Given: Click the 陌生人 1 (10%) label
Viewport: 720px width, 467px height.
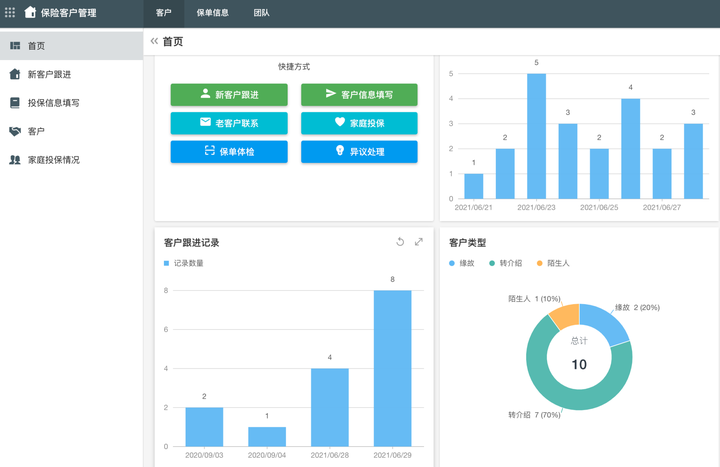Looking at the screenshot, I should point(534,298).
